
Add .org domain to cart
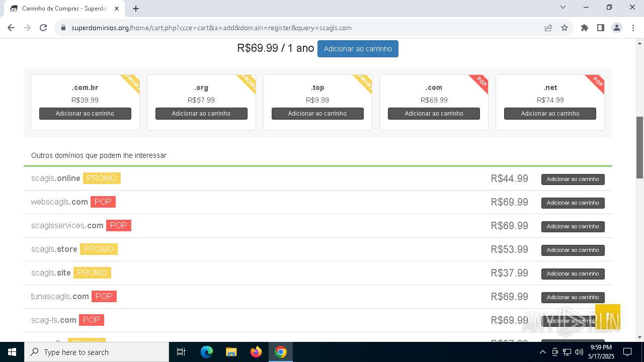pos(201,114)
